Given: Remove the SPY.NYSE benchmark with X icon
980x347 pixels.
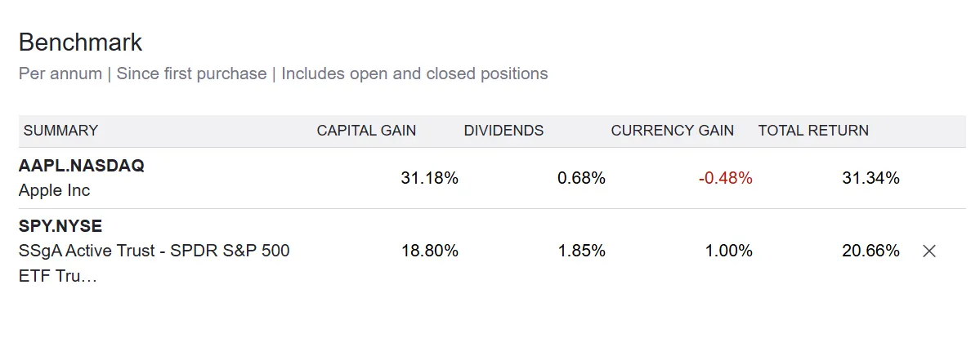Looking at the screenshot, I should pos(929,251).
